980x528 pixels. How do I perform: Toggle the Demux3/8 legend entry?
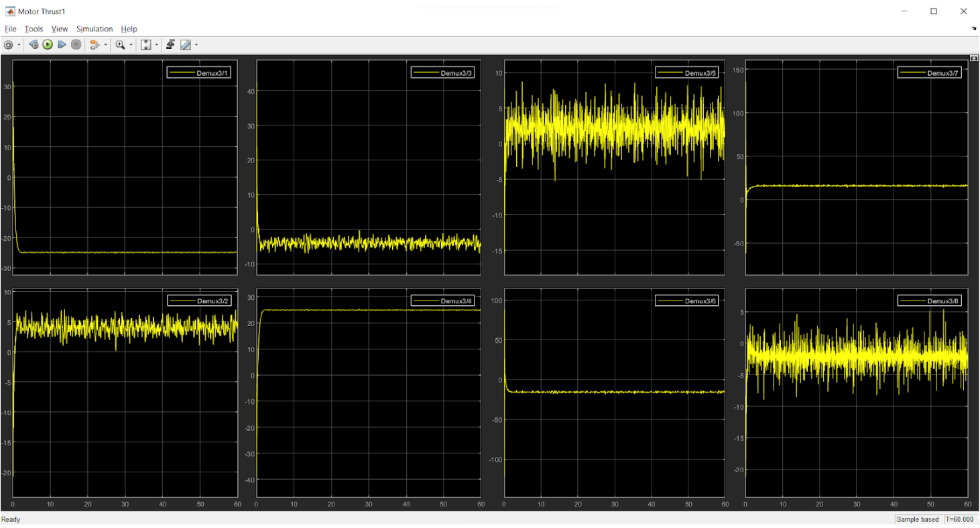(x=931, y=301)
